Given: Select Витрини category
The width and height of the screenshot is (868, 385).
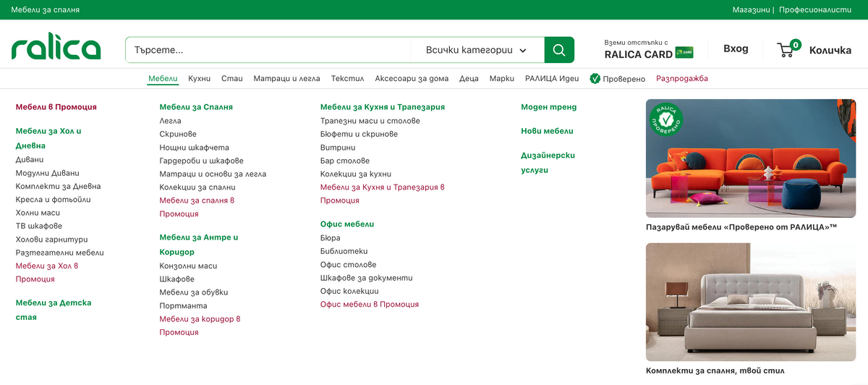Looking at the screenshot, I should coord(338,148).
